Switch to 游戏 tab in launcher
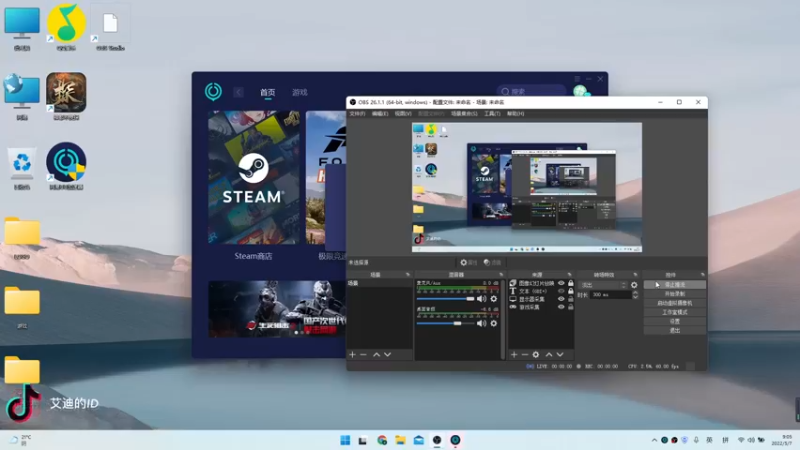This screenshot has height=450, width=800. point(299,92)
